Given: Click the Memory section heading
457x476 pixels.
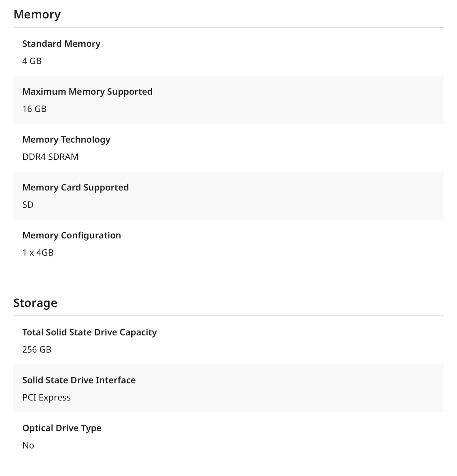Looking at the screenshot, I should [37, 15].
